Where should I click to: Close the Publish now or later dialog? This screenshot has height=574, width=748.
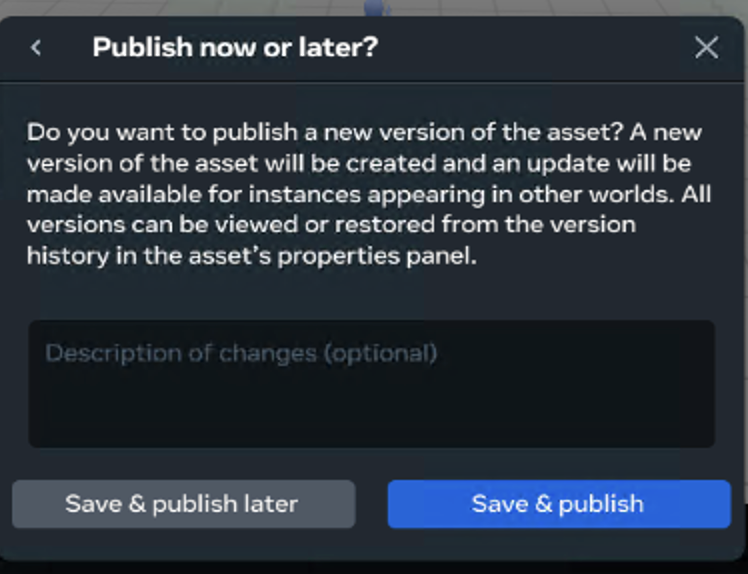pyautogui.click(x=706, y=47)
